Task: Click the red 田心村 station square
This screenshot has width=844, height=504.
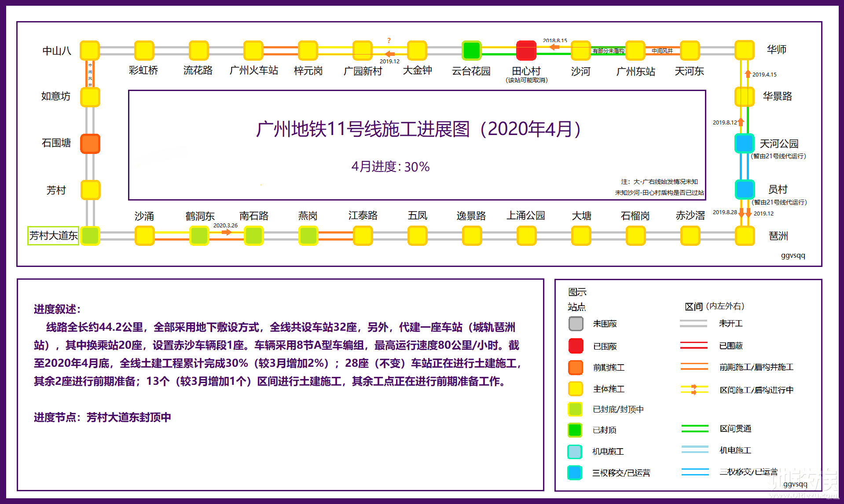Action: click(526, 51)
